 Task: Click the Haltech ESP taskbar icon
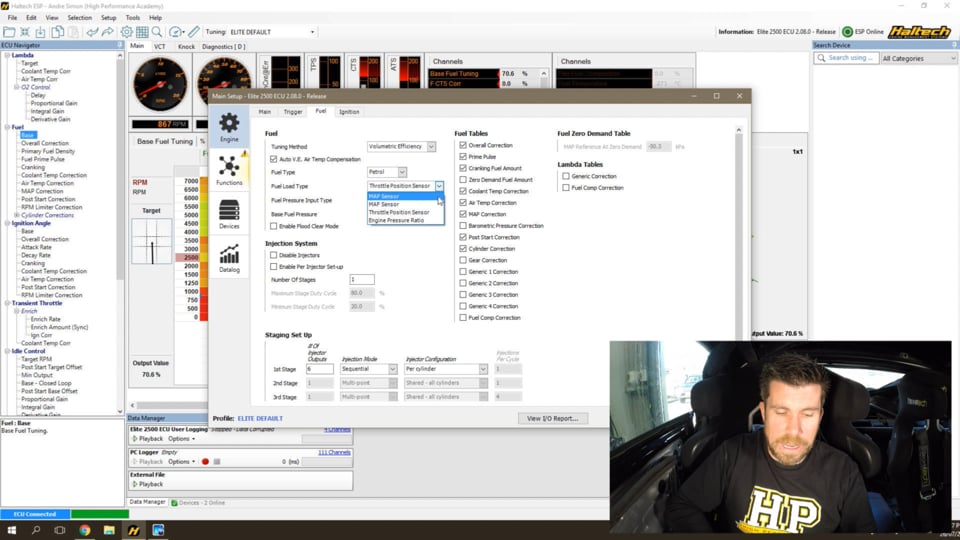(133, 530)
